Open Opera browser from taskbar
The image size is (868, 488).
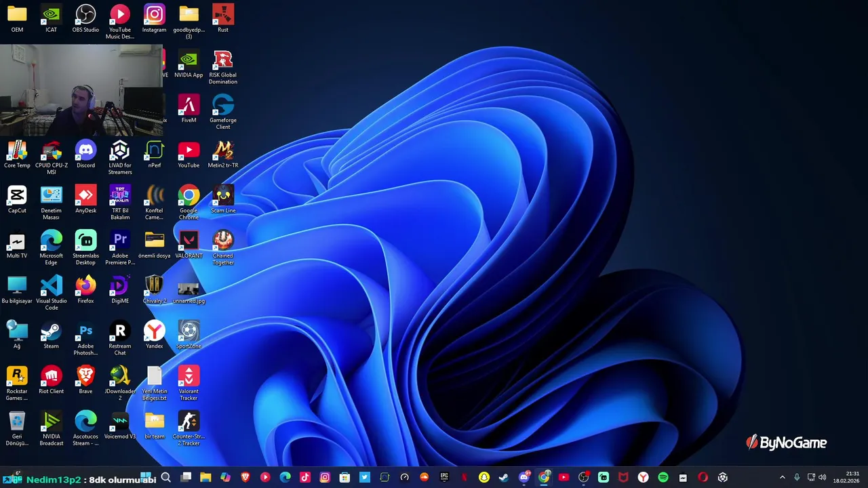[x=703, y=477]
